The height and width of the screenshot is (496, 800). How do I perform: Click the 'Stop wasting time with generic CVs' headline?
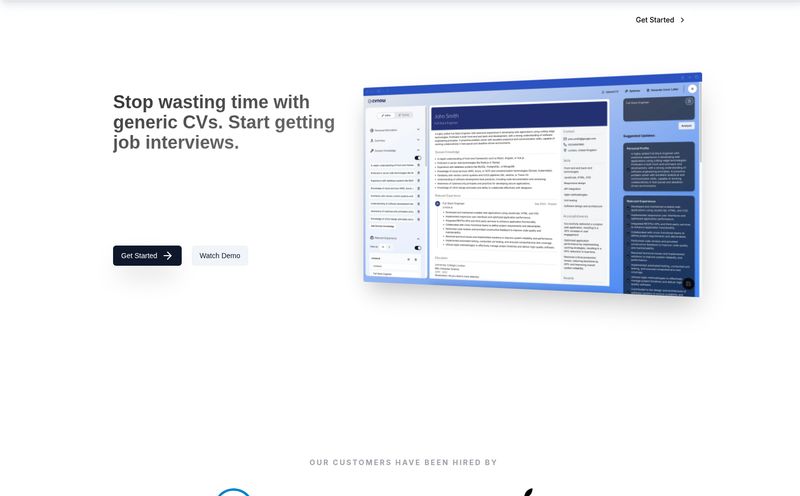(x=224, y=122)
